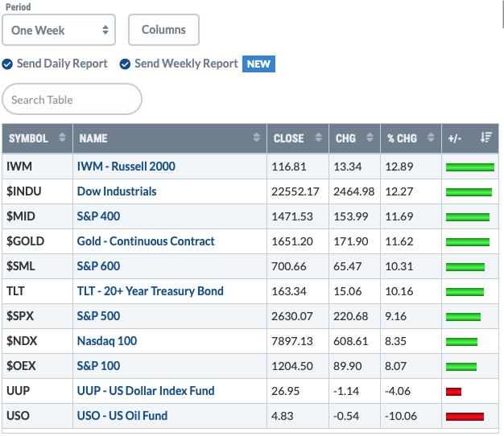Click the NEW badge beside Weekly Report
This screenshot has height=436, width=504.
(x=258, y=64)
